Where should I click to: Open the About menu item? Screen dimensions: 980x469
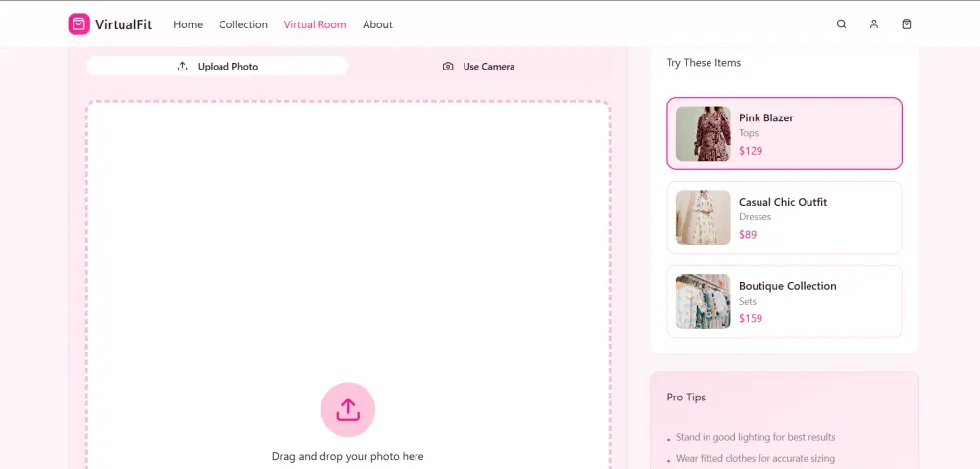[377, 25]
